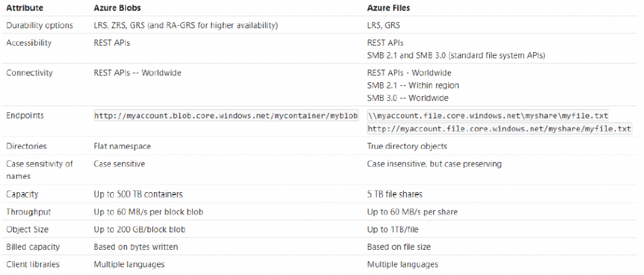Click the Throughput row label
Screen dimensions: 644x275
point(28,212)
